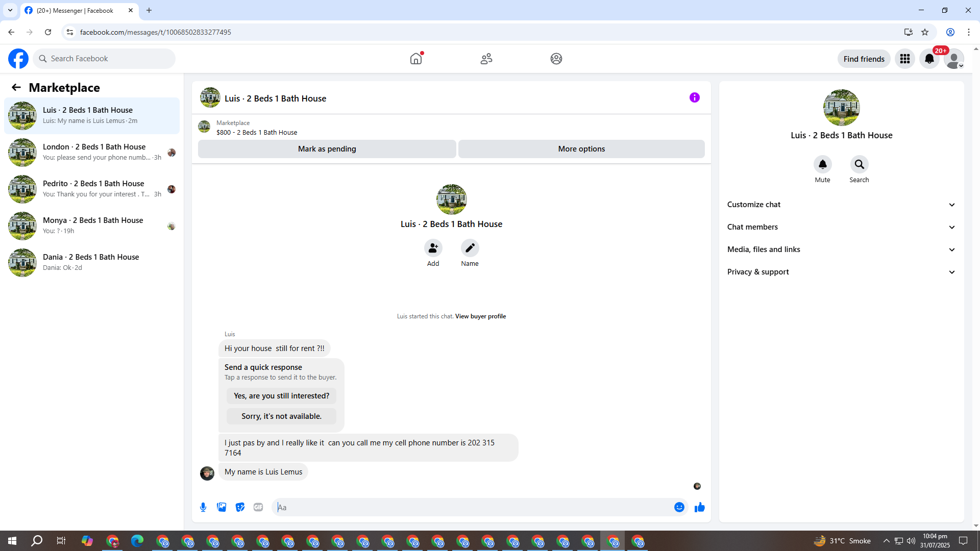Viewport: 980px width, 551px height.
Task: Open View buyer profile link
Action: pyautogui.click(x=480, y=316)
